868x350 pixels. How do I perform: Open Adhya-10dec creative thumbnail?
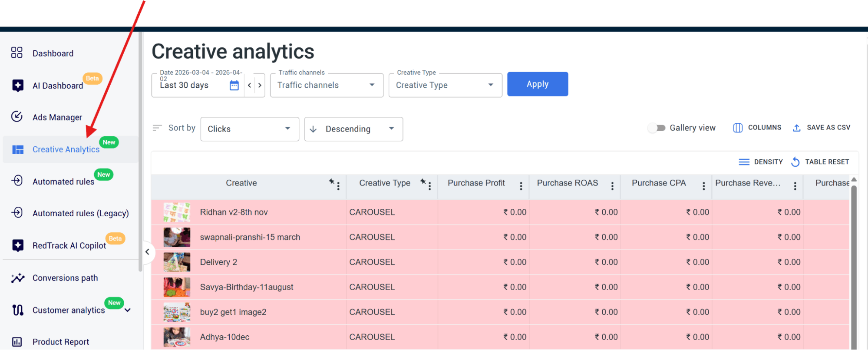177,337
